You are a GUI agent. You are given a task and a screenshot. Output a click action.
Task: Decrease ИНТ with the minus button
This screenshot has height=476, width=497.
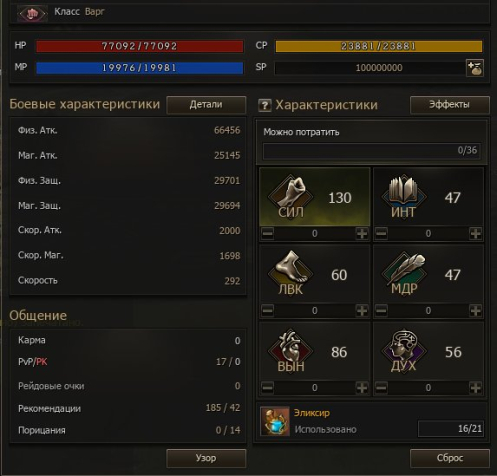(x=381, y=233)
